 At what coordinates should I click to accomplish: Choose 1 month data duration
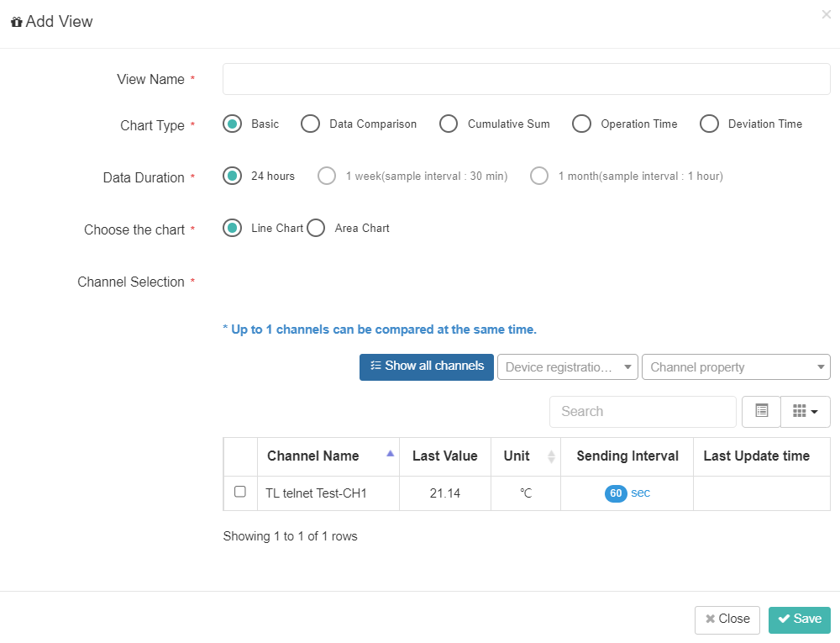pos(539,176)
